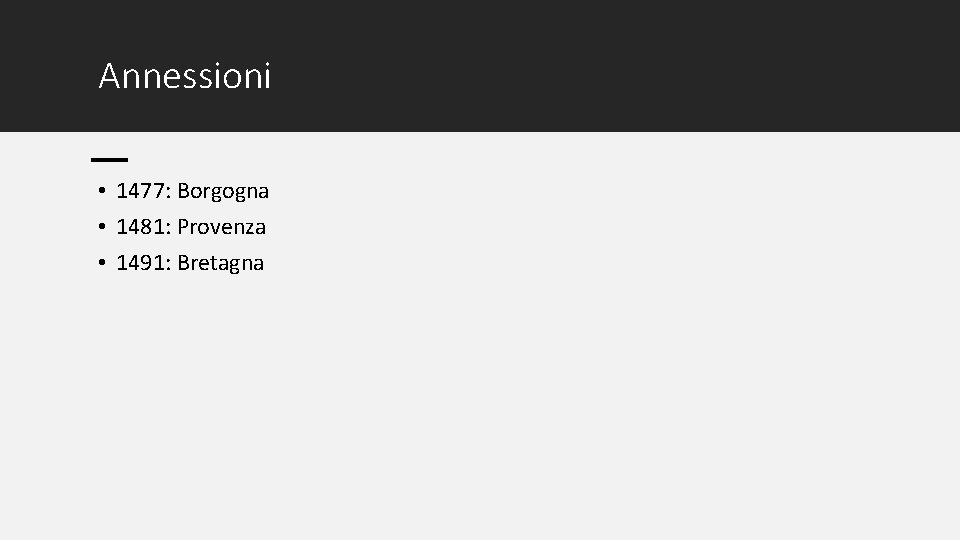Place cursor after the colon following 1491
The width and height of the screenshot is (960, 540).
[172, 263]
